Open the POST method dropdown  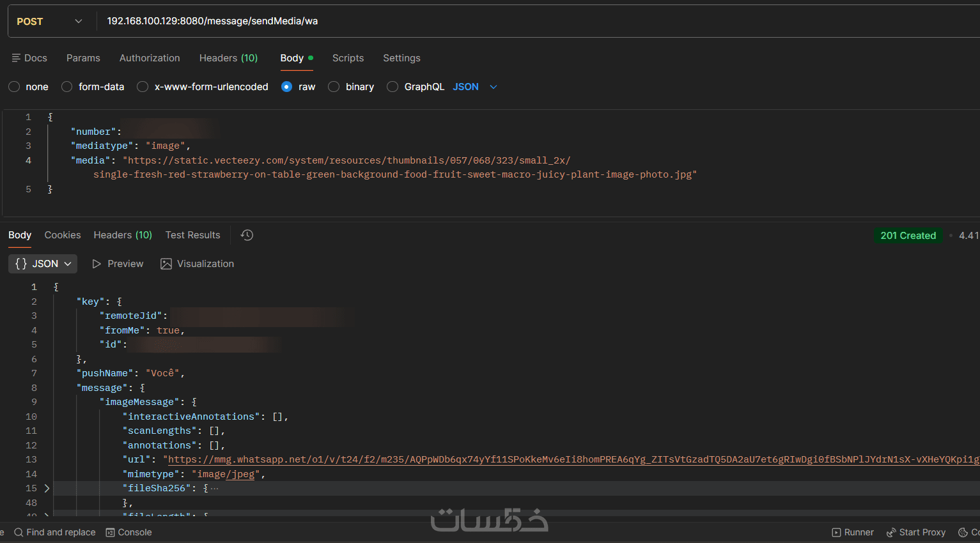click(x=50, y=21)
